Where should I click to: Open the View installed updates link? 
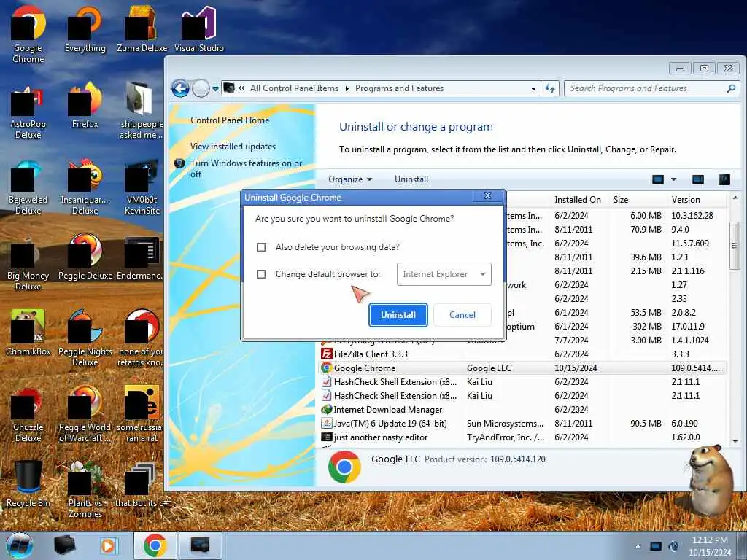233,147
